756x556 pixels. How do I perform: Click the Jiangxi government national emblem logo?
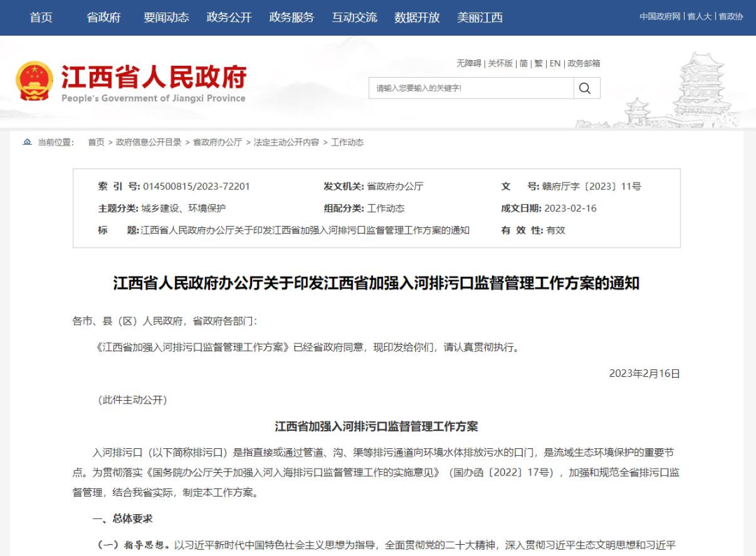(x=34, y=81)
